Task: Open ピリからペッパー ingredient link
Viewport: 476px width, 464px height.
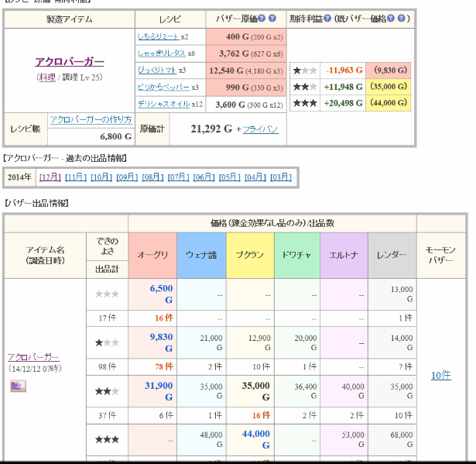Action: tap(163, 88)
